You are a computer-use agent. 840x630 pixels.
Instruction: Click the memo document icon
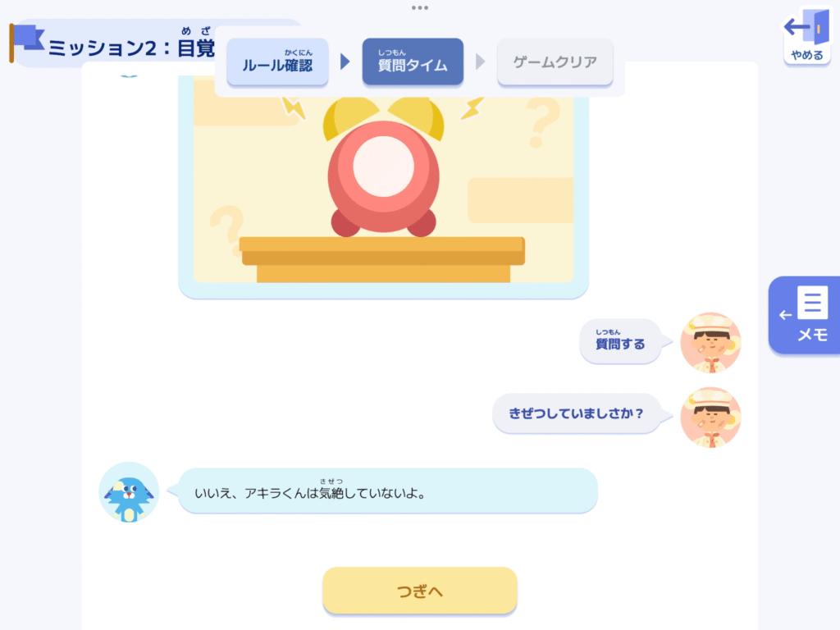click(x=812, y=303)
